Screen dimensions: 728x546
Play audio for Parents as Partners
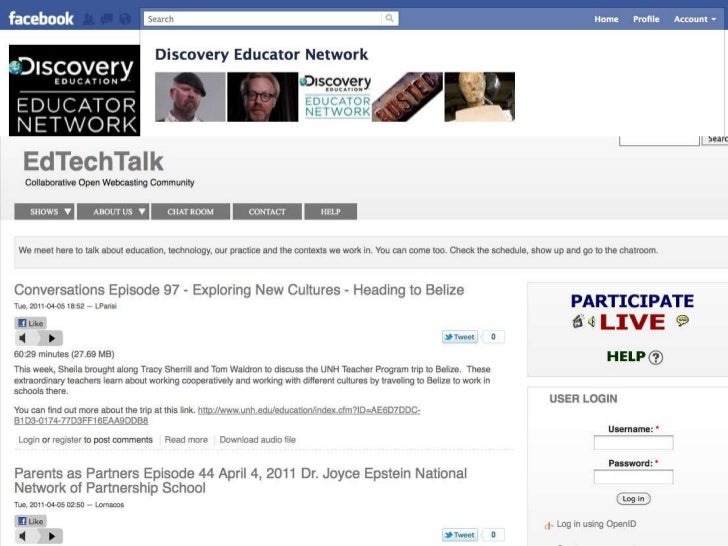click(52, 536)
